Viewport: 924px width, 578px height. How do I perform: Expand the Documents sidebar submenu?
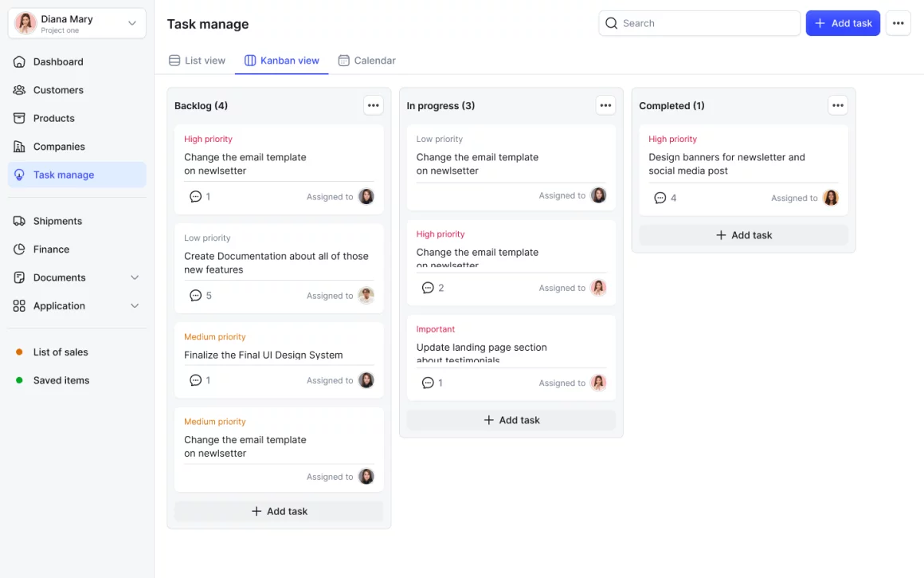pos(135,277)
